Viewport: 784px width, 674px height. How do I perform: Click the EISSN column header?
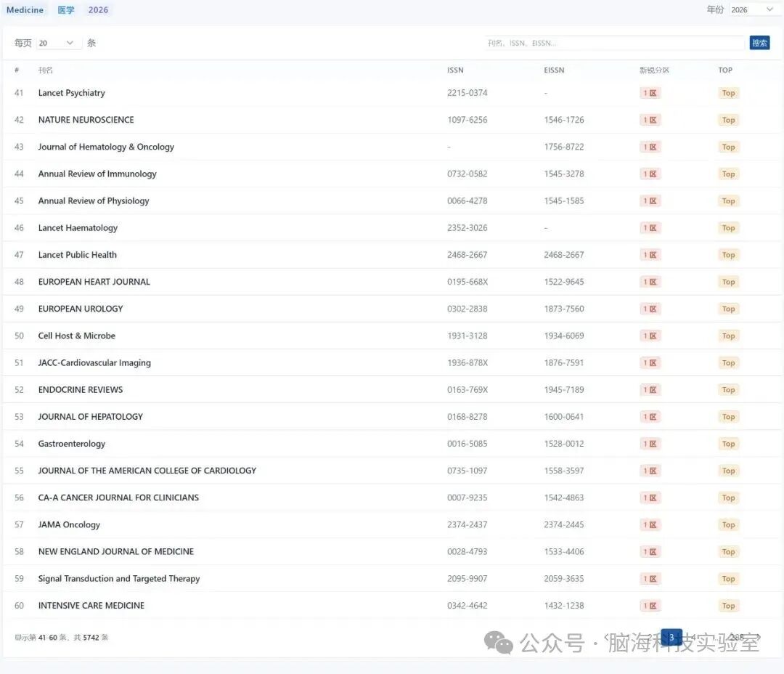coord(554,70)
